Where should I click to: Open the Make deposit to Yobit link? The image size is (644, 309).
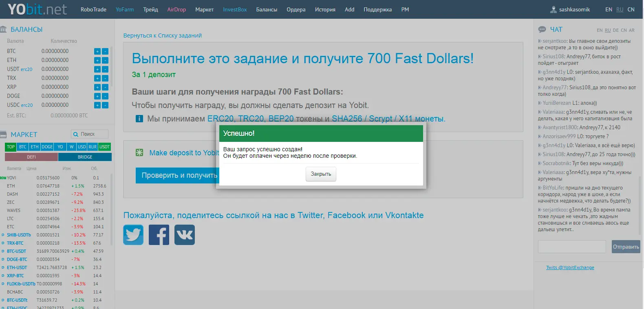[184, 153]
